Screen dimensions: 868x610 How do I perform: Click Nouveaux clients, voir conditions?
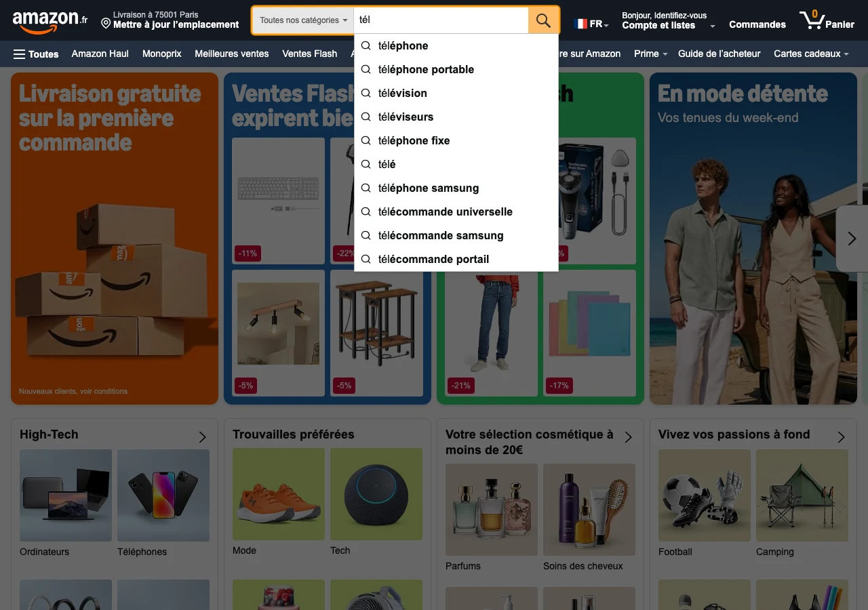coord(73,391)
